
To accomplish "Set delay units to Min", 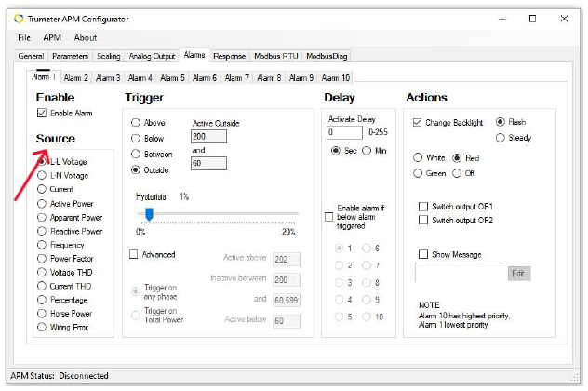I will coord(367,151).
